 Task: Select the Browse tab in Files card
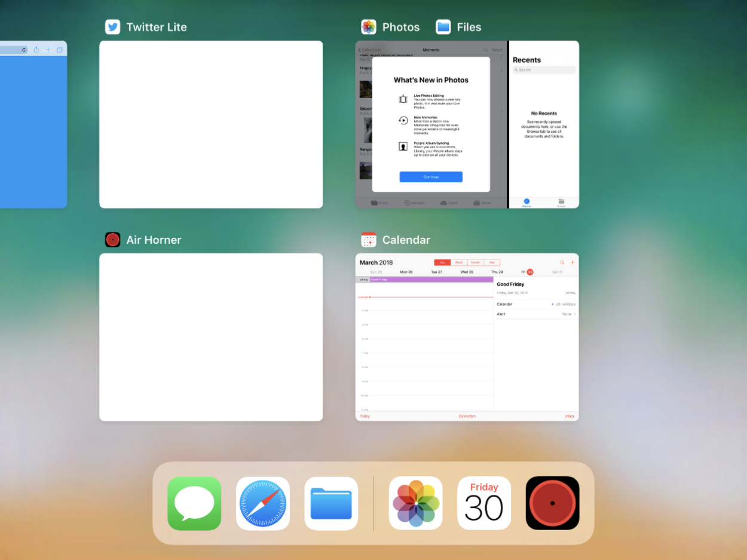[562, 203]
